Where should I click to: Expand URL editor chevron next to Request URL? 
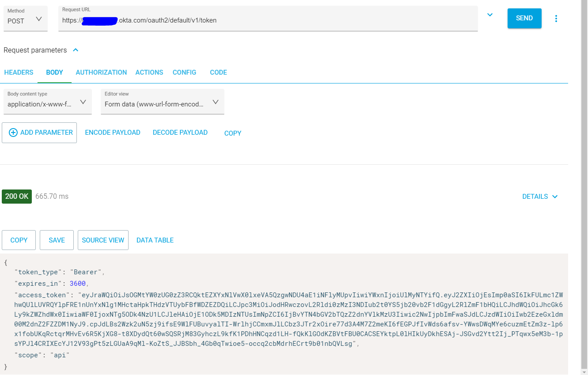click(489, 15)
